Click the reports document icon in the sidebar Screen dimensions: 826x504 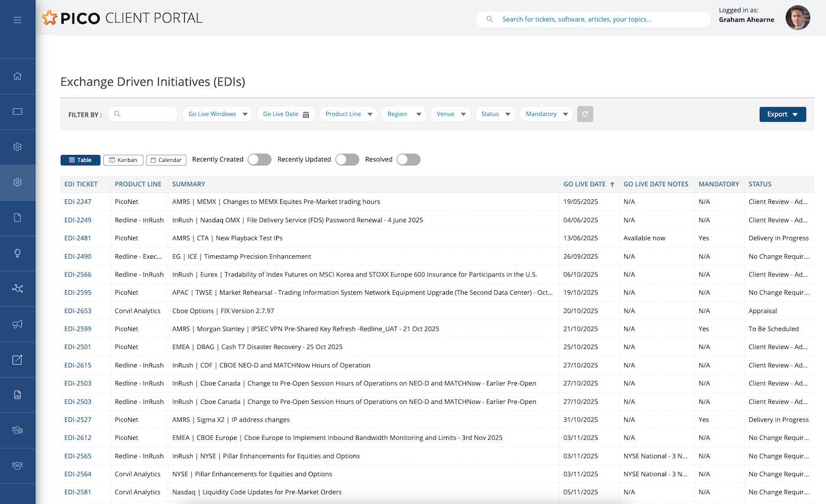[x=17, y=394]
